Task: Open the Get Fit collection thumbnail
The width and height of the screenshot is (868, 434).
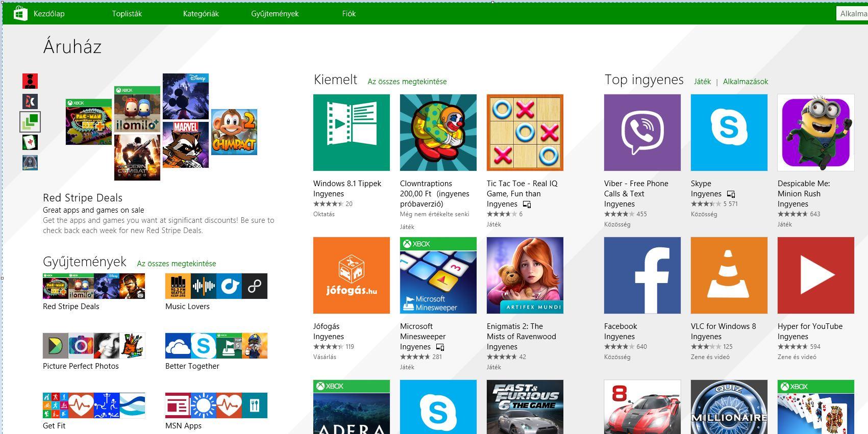Action: point(94,405)
